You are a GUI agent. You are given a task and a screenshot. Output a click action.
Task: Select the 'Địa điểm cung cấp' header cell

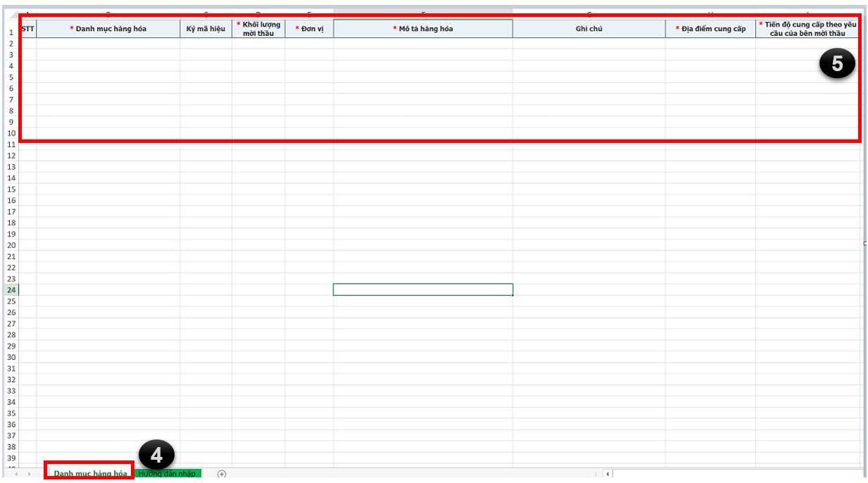[x=710, y=29]
